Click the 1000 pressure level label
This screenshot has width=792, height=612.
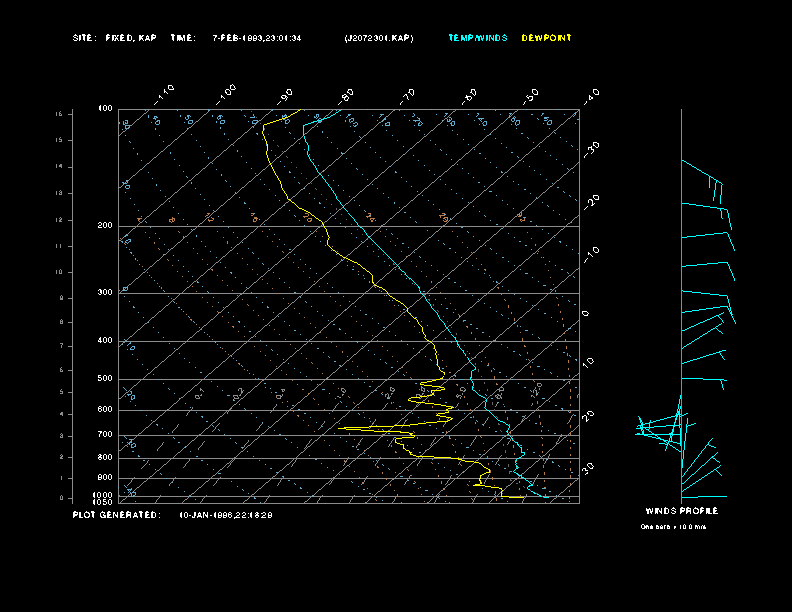103,495
